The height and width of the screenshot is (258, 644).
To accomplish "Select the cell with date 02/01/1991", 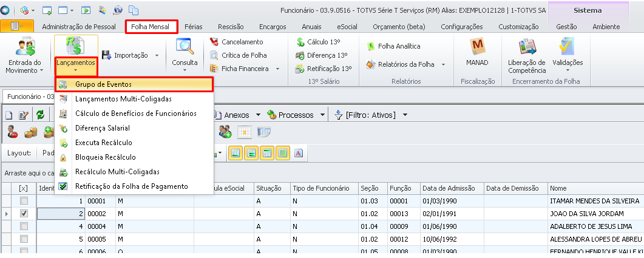I will click(x=452, y=214).
